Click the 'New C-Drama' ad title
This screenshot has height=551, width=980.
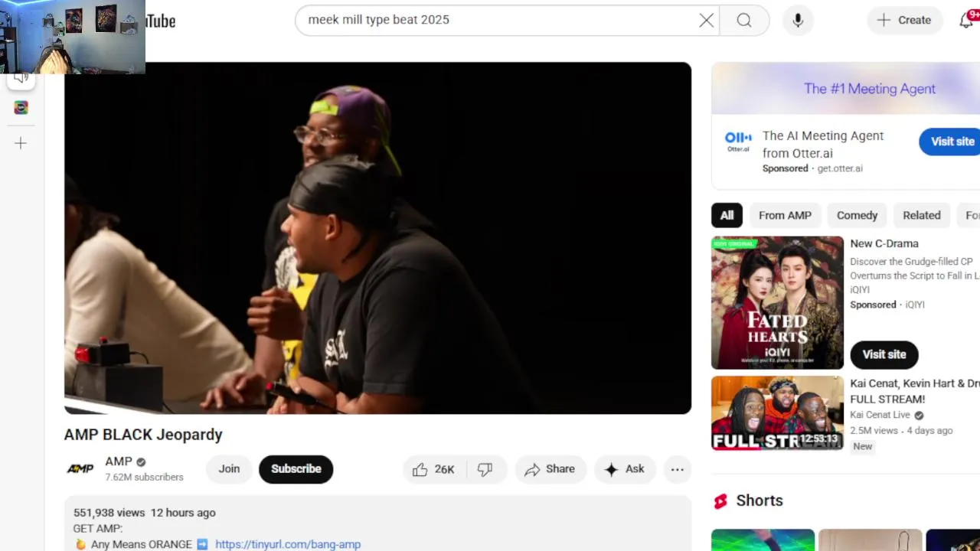pyautogui.click(x=884, y=243)
